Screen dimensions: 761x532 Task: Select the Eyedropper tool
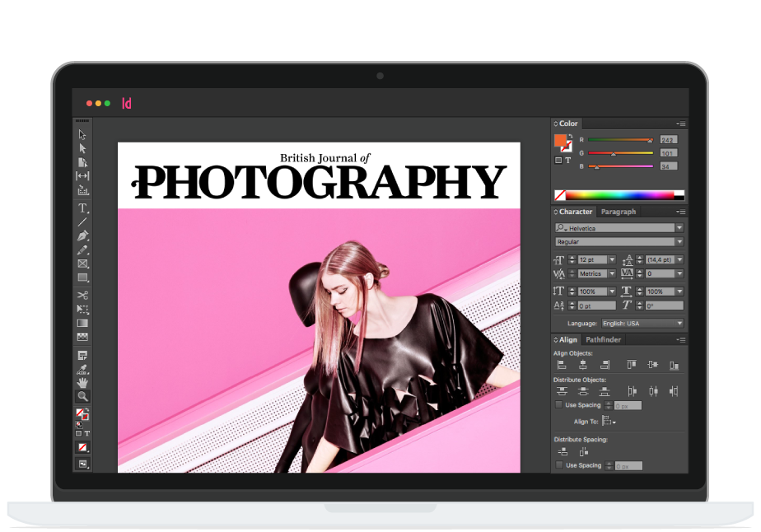[x=82, y=370]
